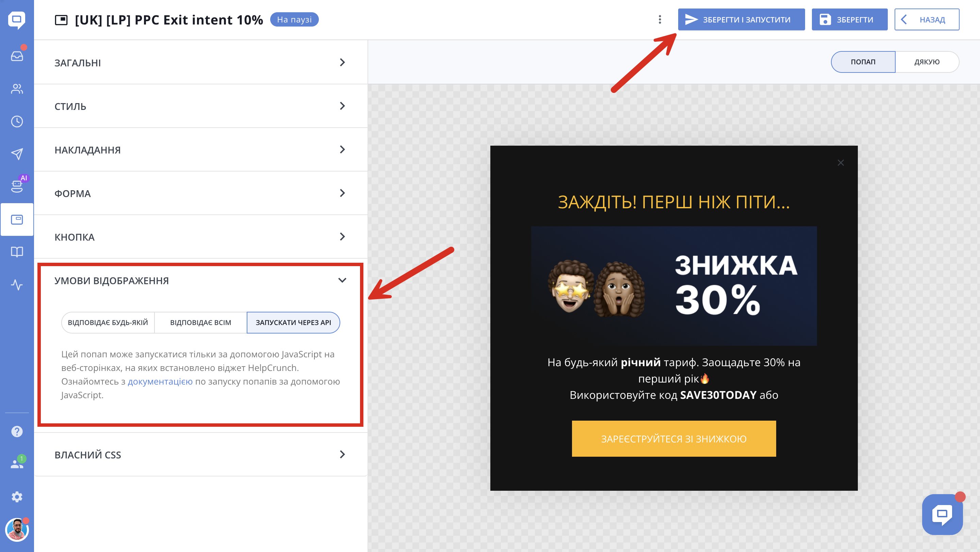
Task: Open the документацією link
Action: point(160,381)
